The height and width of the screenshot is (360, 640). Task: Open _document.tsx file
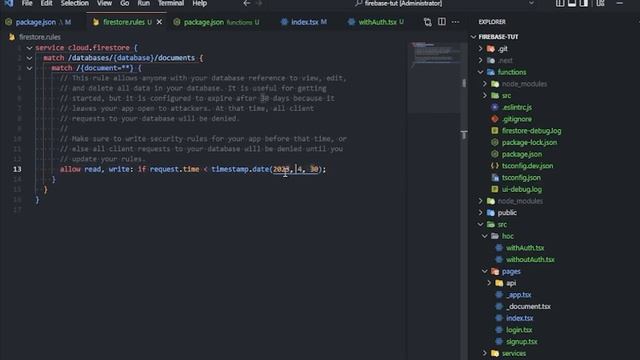click(528, 307)
